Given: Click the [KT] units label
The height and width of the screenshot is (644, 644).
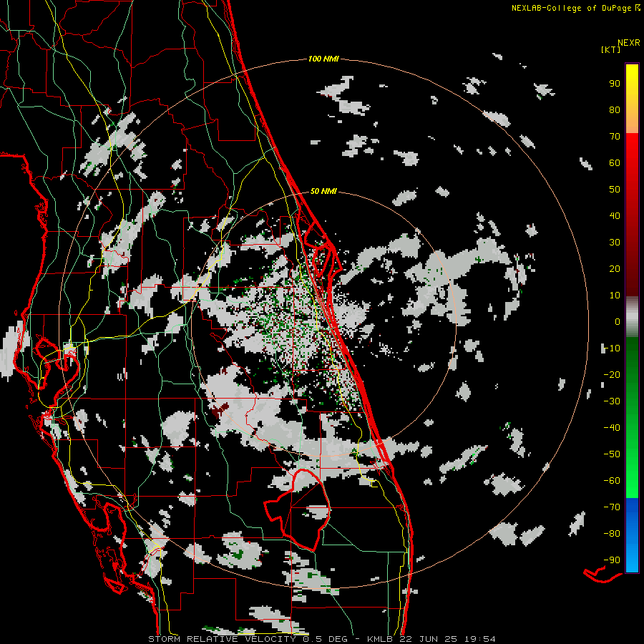Looking at the screenshot, I should [x=611, y=49].
